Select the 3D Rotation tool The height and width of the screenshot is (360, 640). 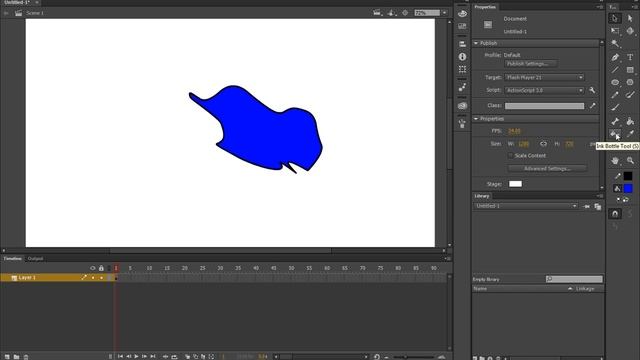pyautogui.click(x=630, y=31)
